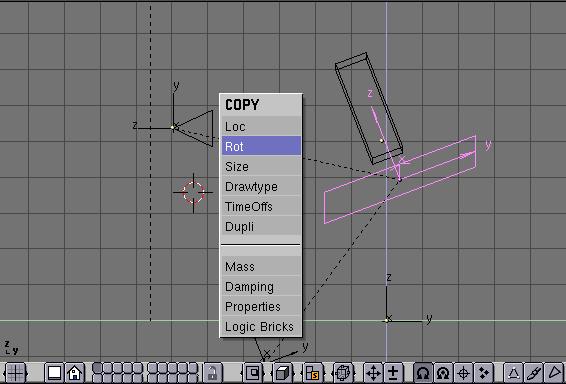Click the view mode icon with orange square
Screen dimensions: 566x384
click(313, 373)
